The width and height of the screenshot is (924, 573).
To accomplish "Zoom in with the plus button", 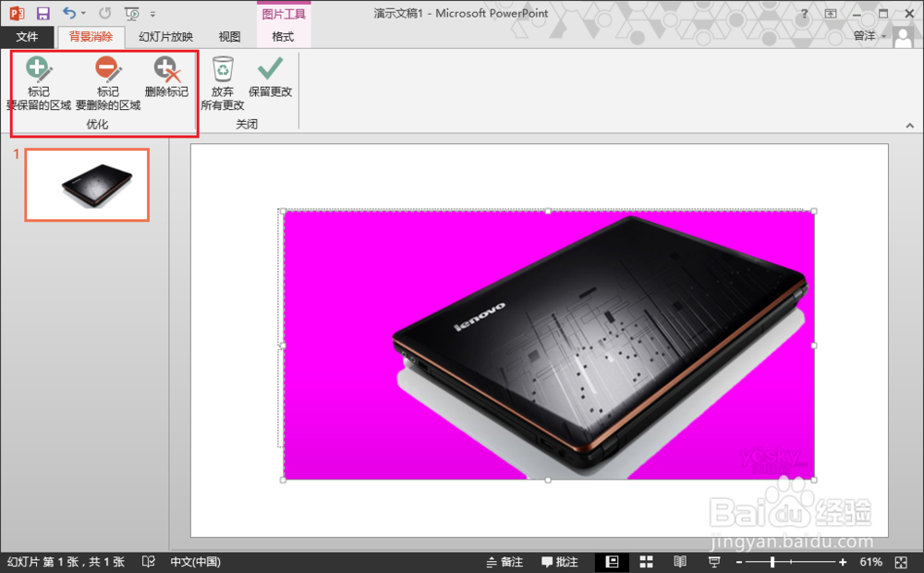I will pos(843,563).
